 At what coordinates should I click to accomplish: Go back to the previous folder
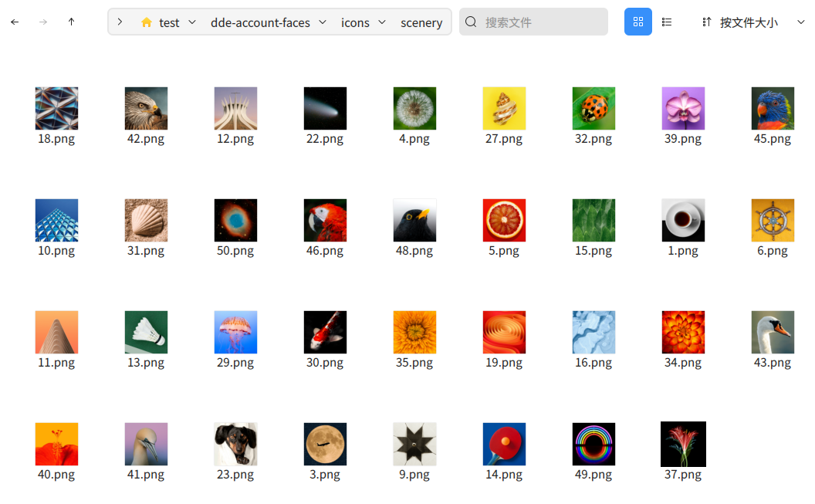pyautogui.click(x=15, y=22)
